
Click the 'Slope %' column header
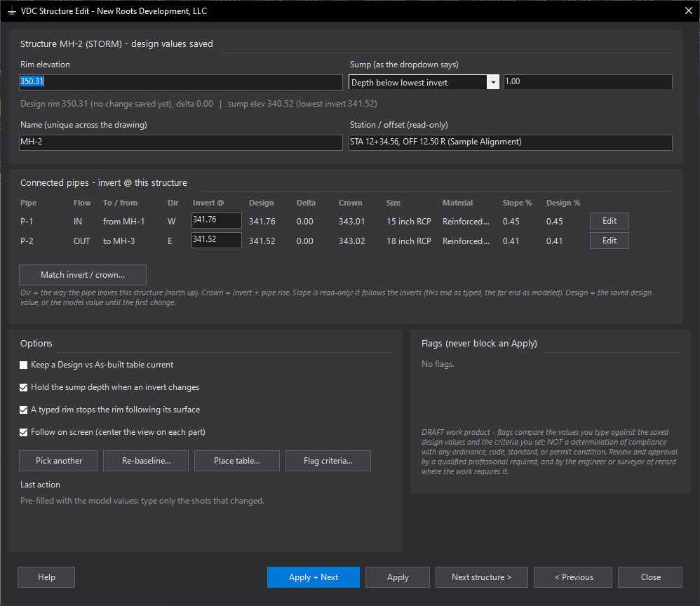pos(518,203)
